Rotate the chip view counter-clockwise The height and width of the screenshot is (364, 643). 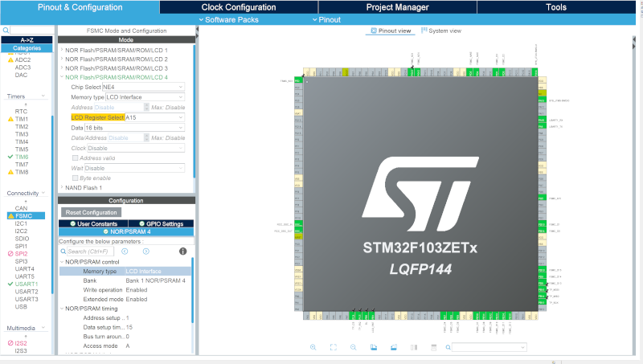click(x=394, y=347)
